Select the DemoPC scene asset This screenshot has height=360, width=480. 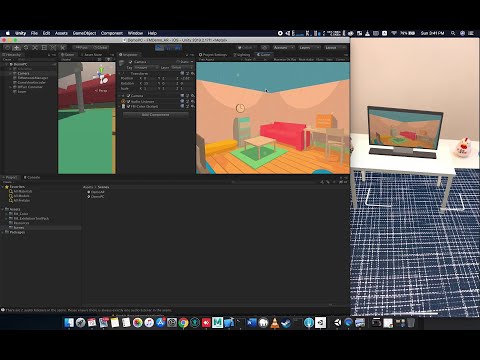[x=96, y=197]
